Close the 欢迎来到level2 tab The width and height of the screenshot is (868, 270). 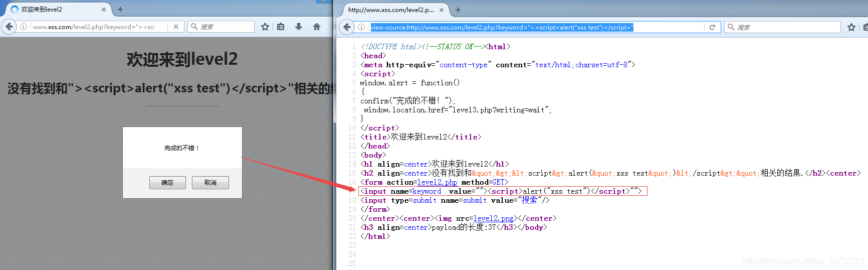point(104,9)
